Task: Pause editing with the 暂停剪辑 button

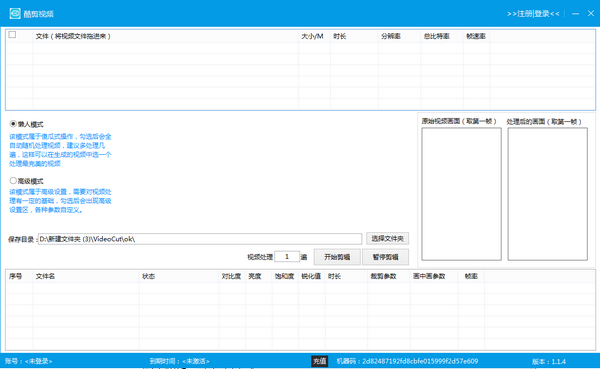Action: (x=385, y=257)
